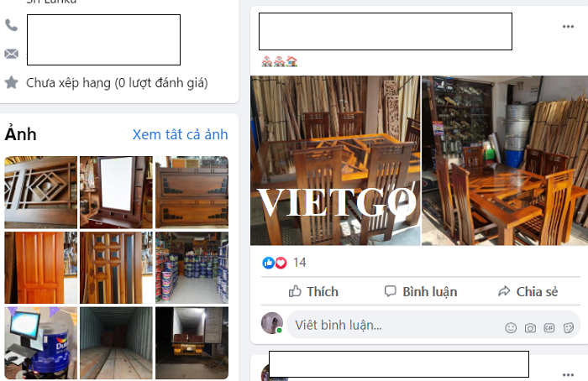Open the emoji picker in comment box
The height and width of the screenshot is (381, 588).
point(511,328)
